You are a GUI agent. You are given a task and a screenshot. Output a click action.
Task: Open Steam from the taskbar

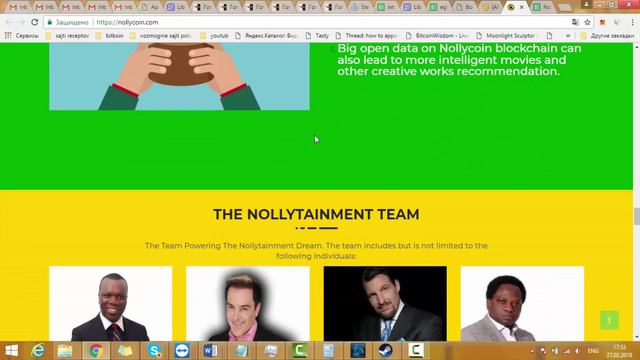pyautogui.click(x=386, y=351)
